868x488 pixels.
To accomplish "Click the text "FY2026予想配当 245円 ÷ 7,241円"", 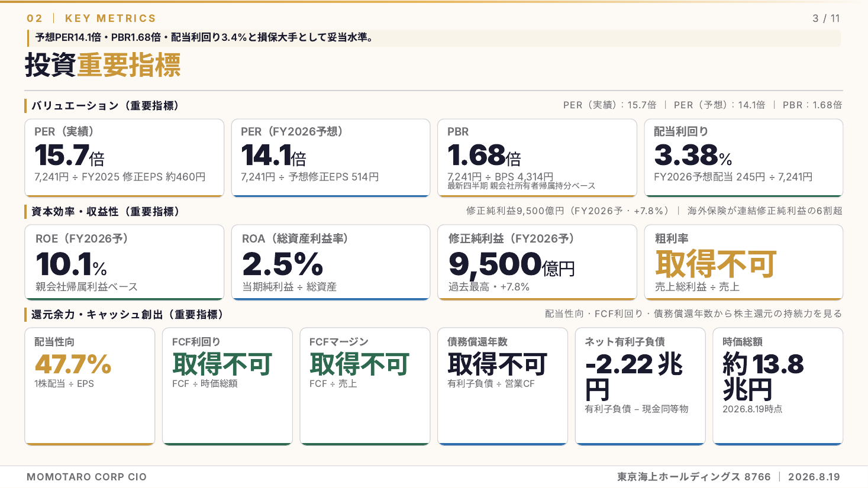I will pyautogui.click(x=733, y=177).
